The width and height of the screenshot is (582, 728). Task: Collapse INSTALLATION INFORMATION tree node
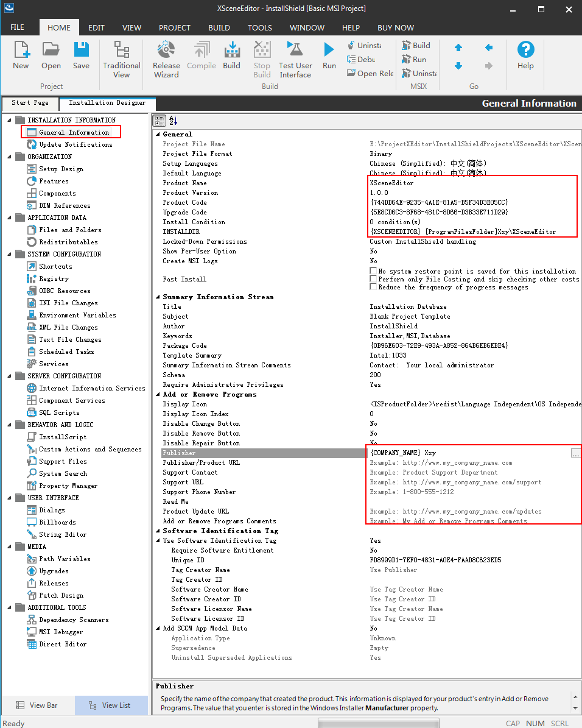click(x=9, y=120)
